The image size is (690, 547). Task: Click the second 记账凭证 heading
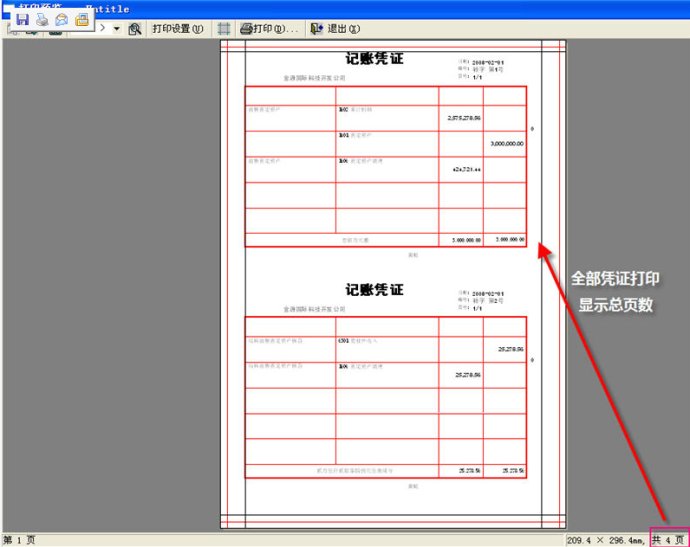coord(374,290)
